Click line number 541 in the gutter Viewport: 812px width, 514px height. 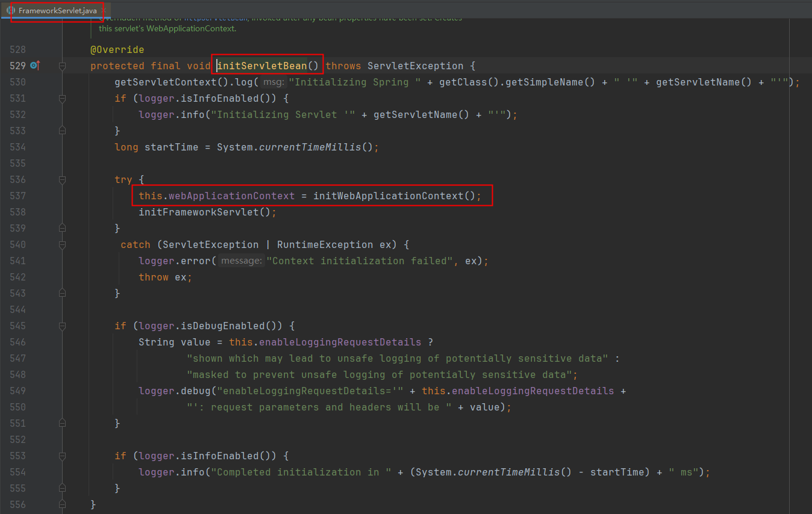(x=17, y=261)
